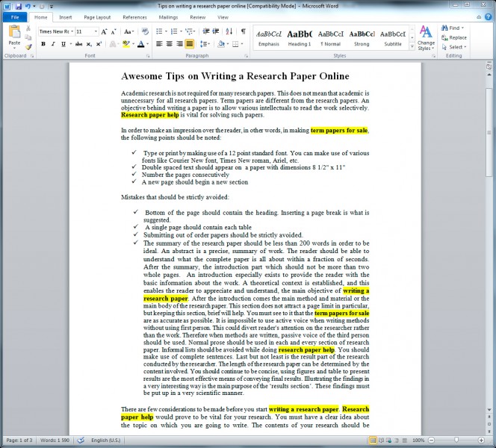Click the Multilevel List icon

coord(189,31)
